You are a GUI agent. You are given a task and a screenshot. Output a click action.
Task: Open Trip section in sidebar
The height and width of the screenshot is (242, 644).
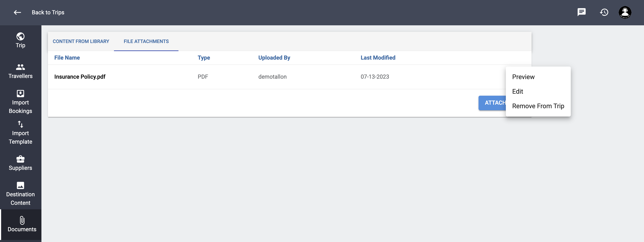pos(21,40)
